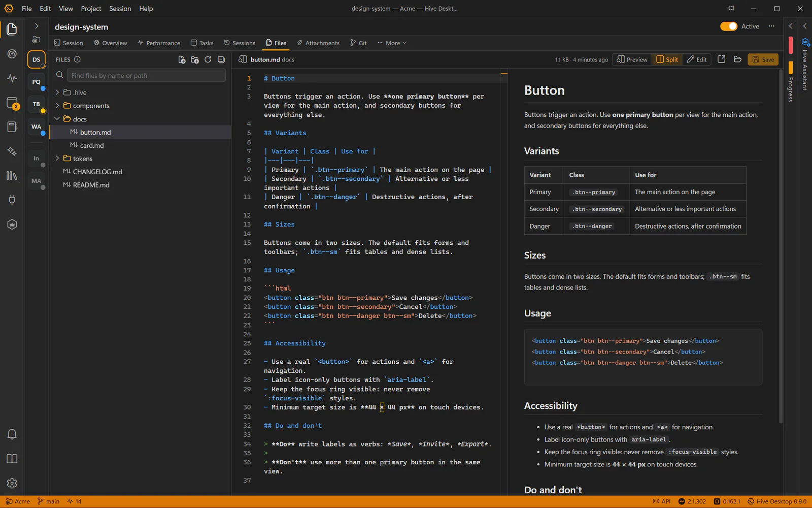
Task: Select the WA project avatar
Action: 37,126
